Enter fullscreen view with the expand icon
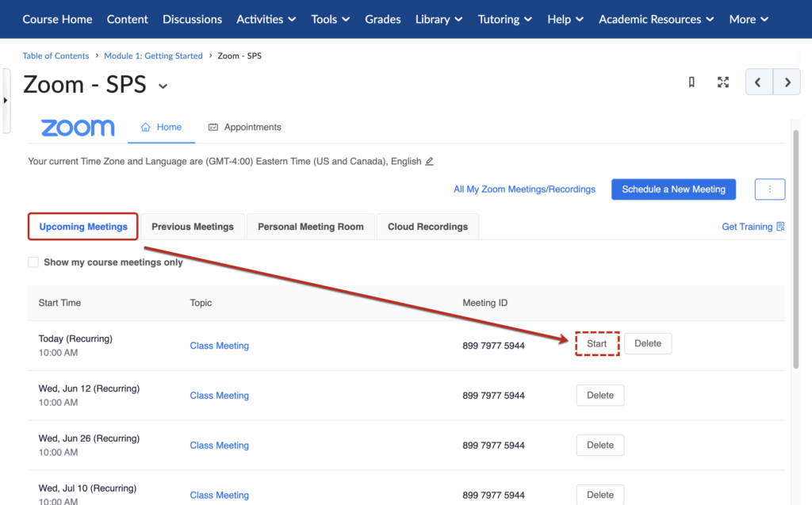Image resolution: width=812 pixels, height=505 pixels. (x=722, y=82)
